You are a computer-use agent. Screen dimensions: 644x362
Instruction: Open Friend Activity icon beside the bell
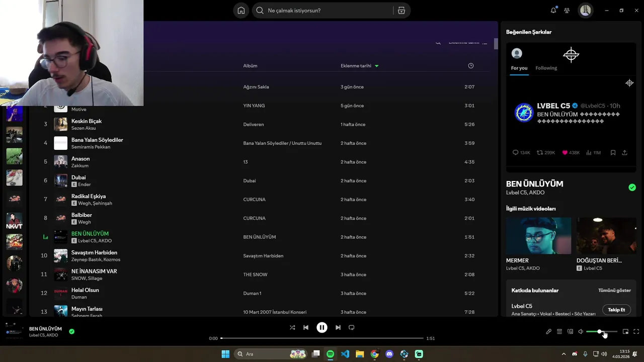tap(567, 11)
